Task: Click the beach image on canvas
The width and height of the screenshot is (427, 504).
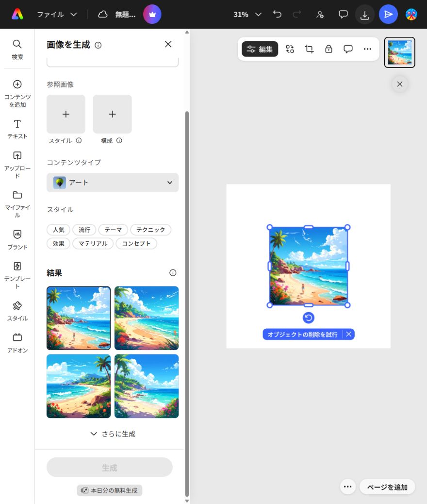Action: click(x=309, y=266)
